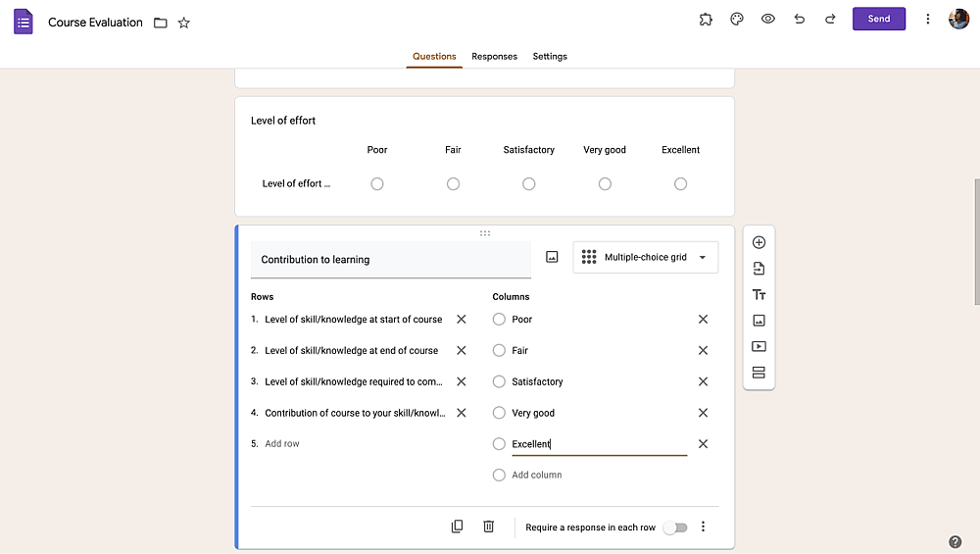Delete the Contribution to learning question
The image size is (980, 554).
click(489, 527)
